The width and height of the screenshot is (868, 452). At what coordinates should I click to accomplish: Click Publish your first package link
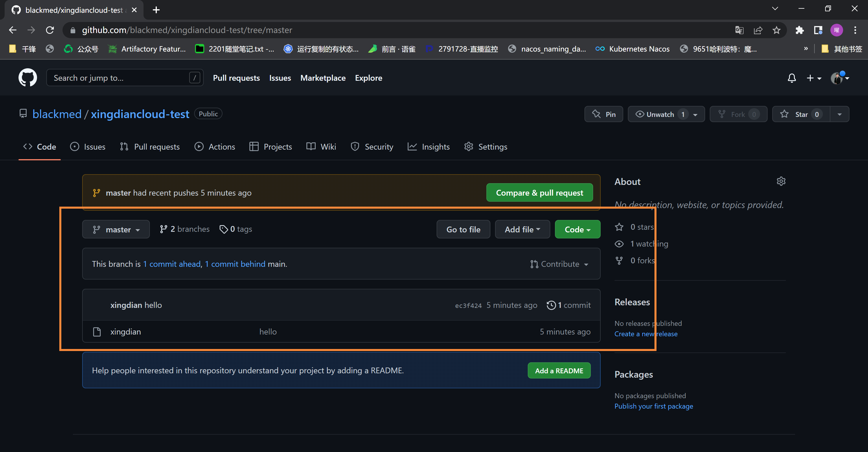654,406
